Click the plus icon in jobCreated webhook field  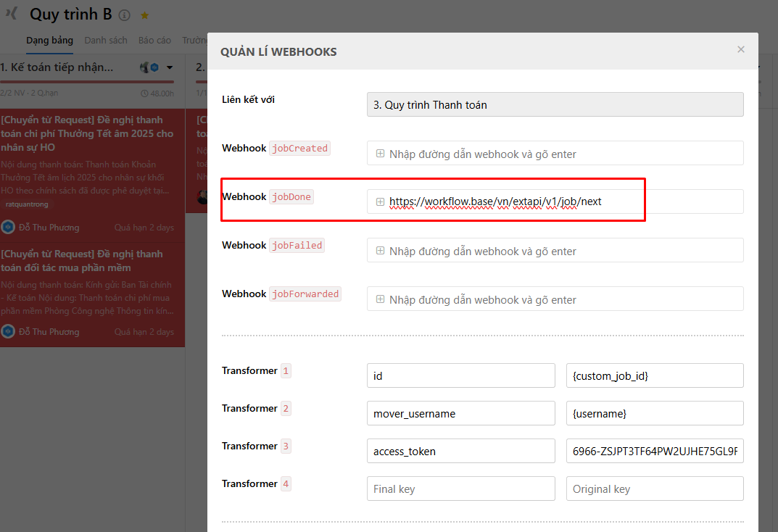click(380, 154)
